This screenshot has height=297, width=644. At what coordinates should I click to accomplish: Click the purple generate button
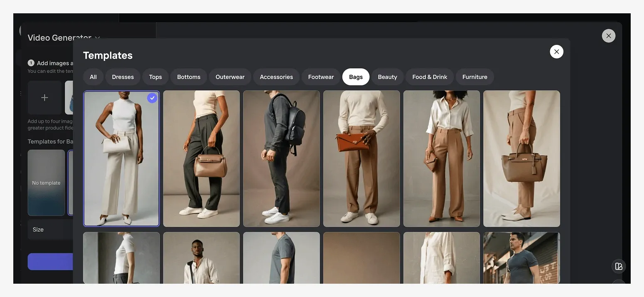coord(50,262)
